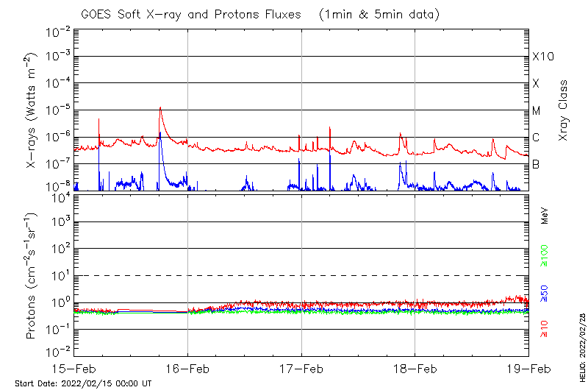Select the '17-Feb' date axis label
Viewport: 588px width, 390px height.
click(301, 368)
